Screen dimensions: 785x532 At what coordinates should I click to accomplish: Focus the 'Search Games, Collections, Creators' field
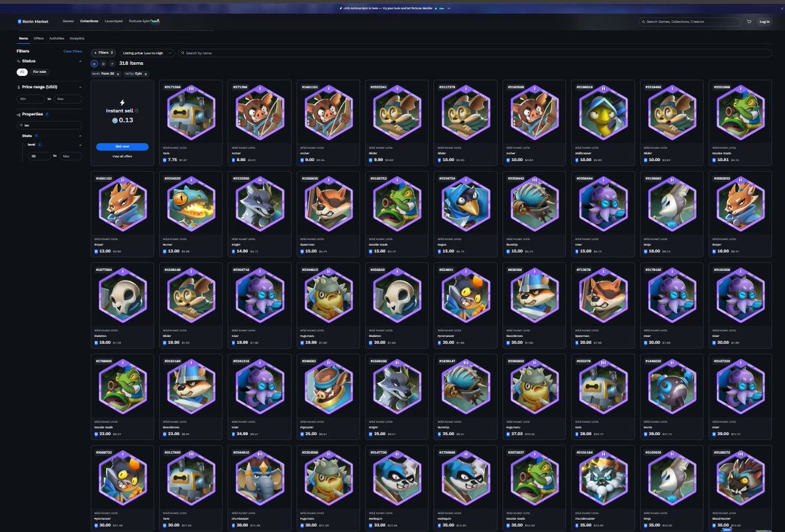click(690, 22)
